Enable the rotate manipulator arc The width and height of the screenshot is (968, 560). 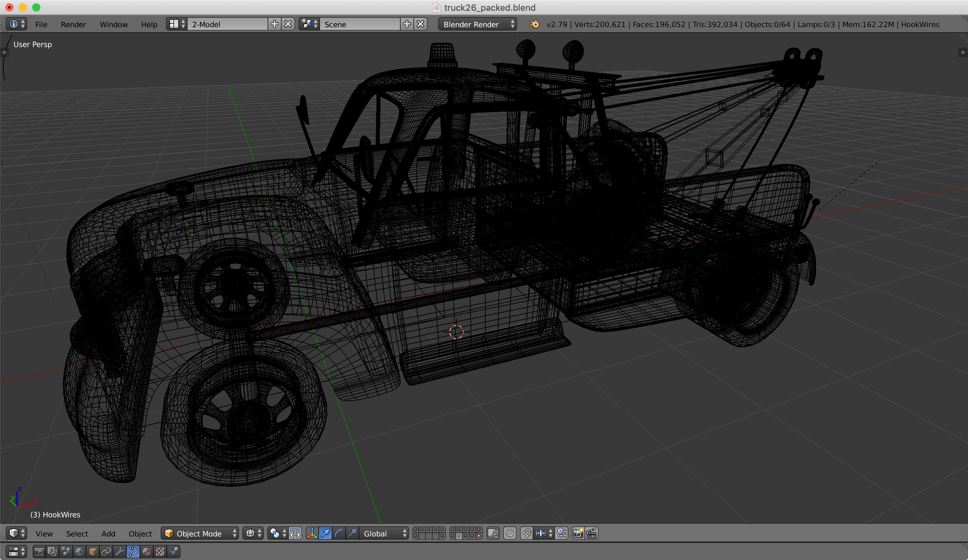click(339, 533)
